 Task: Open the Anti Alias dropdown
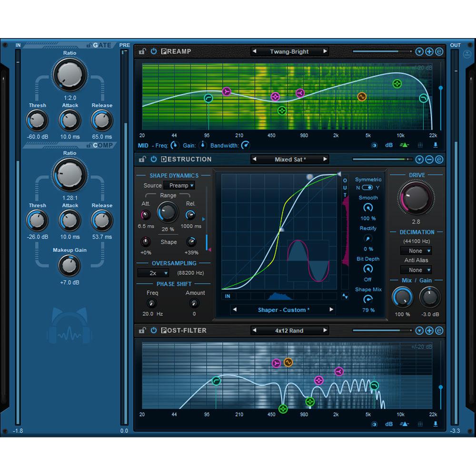pos(416,270)
